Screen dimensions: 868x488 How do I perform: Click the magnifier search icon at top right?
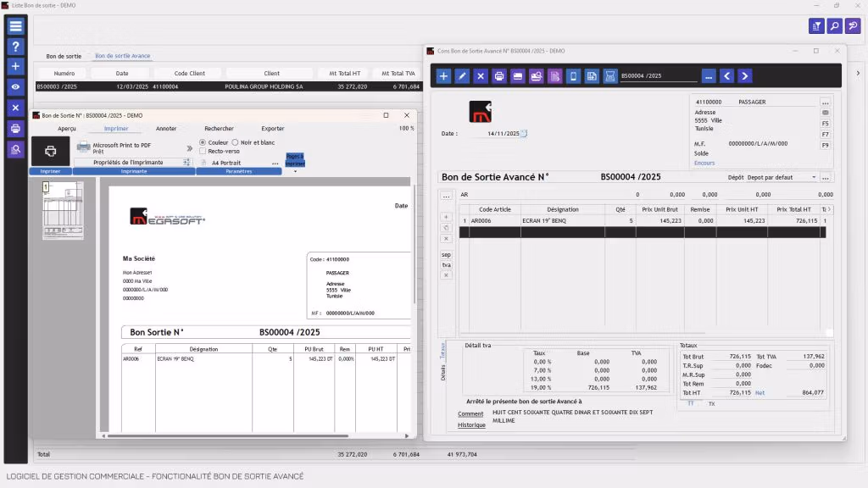coord(835,26)
